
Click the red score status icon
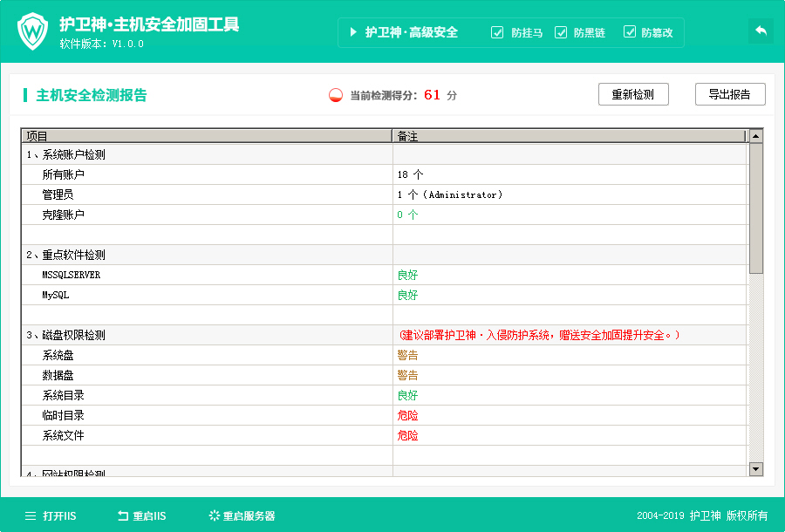(336, 95)
